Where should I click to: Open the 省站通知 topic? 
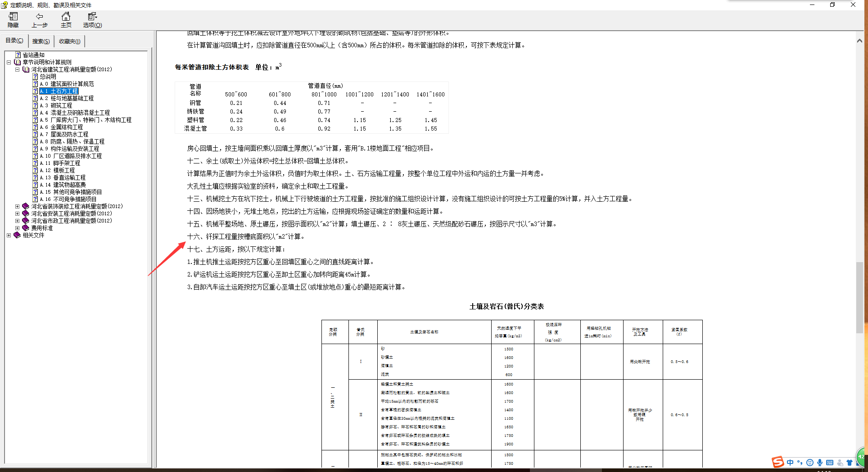(x=34, y=55)
